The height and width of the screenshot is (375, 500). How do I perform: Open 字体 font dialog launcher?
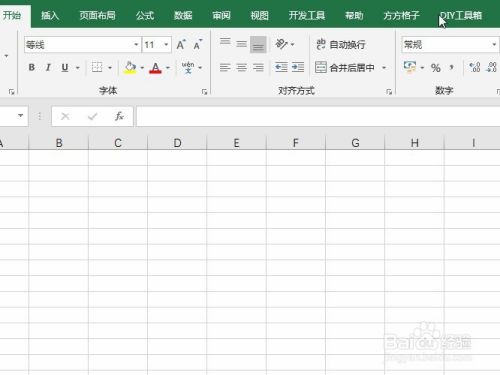[x=204, y=92]
